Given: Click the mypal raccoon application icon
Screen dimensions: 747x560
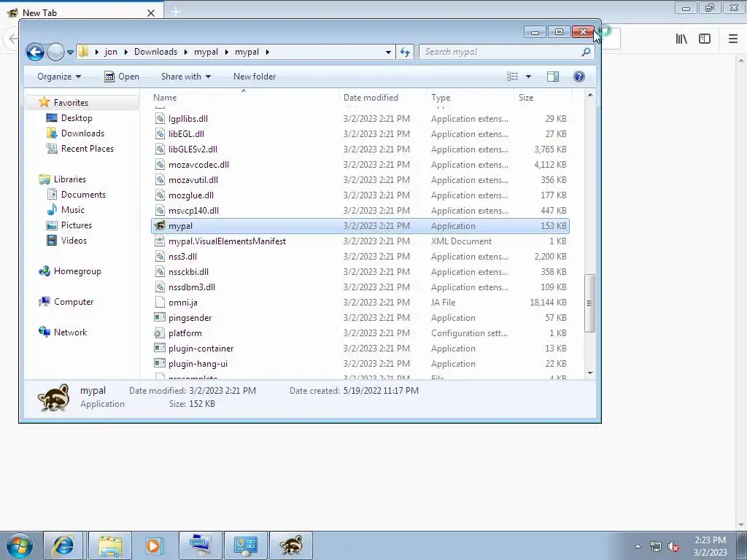Looking at the screenshot, I should tap(160, 226).
